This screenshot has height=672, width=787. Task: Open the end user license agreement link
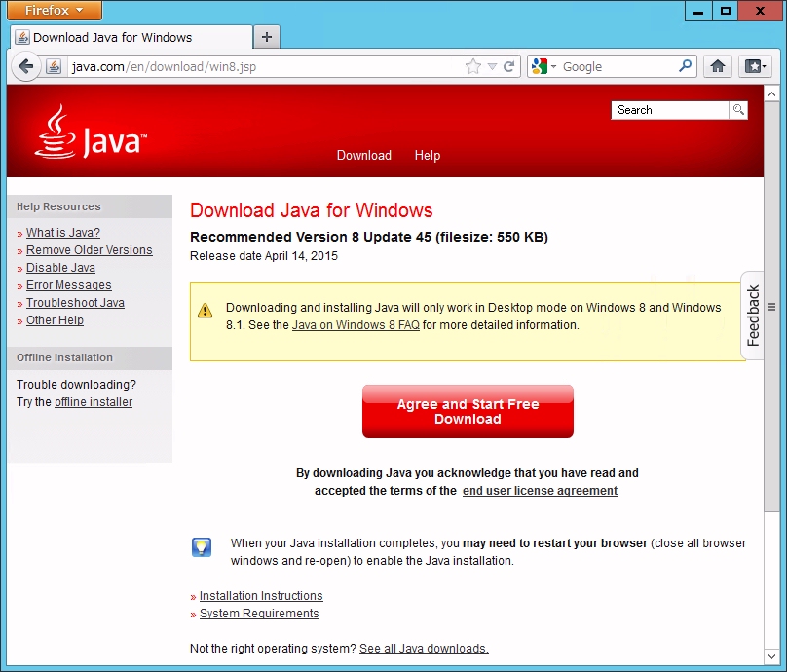click(540, 491)
